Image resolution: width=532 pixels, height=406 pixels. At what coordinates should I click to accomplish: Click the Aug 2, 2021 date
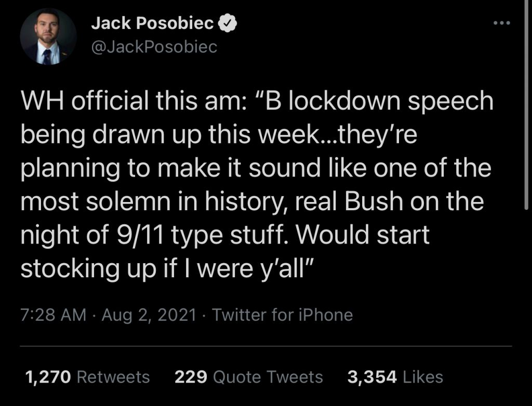(x=149, y=315)
